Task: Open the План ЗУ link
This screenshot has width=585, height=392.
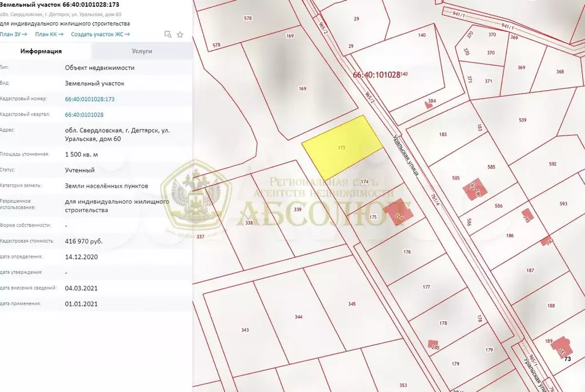Action: tap(14, 34)
